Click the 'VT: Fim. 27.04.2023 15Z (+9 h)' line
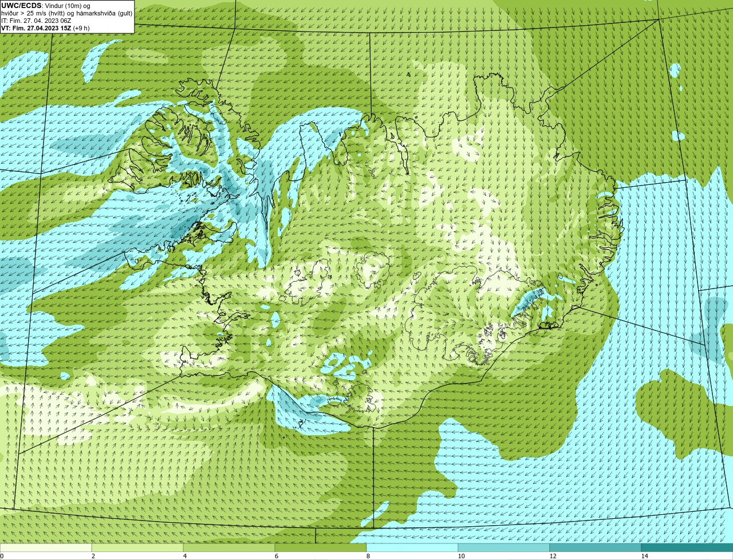The height and width of the screenshot is (560, 733). (45, 27)
